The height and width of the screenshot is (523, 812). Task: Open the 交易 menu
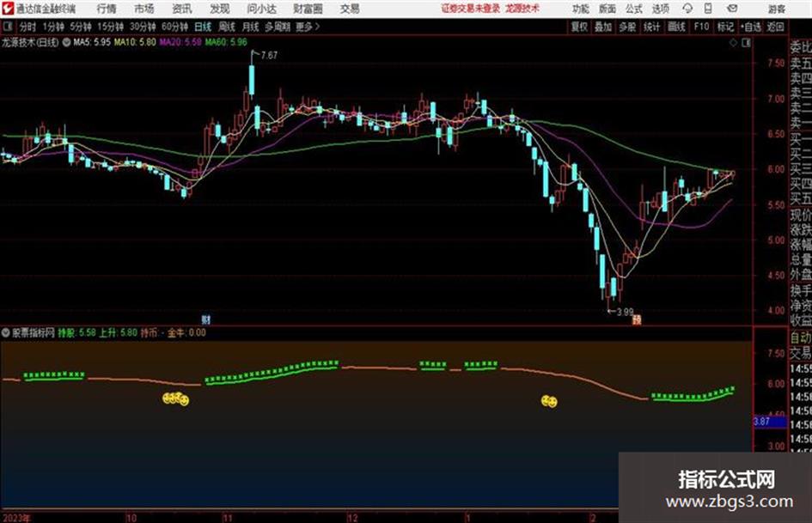coord(350,9)
